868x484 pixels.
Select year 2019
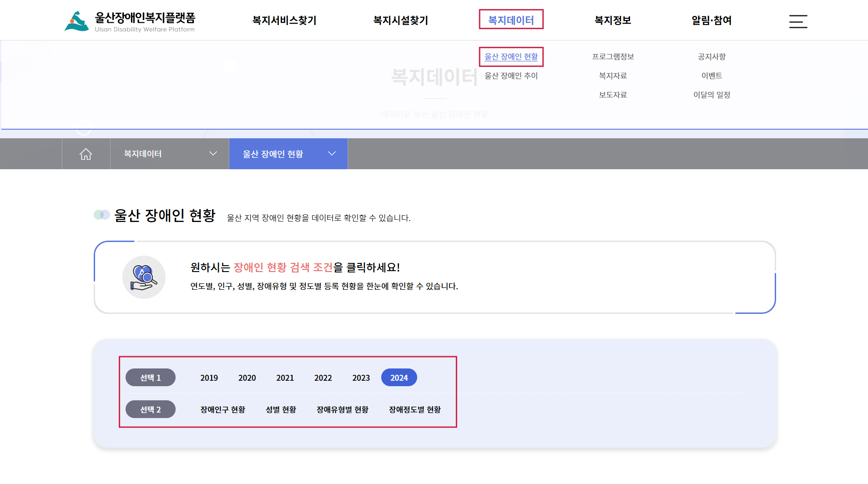[x=209, y=378]
